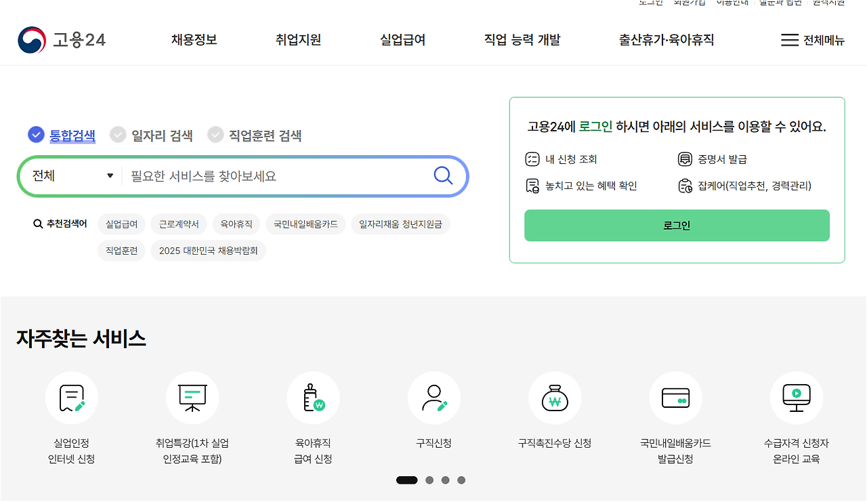
Task: Open 육아휴직 급여 신청 via its baby-bottle icon
Action: [x=313, y=398]
